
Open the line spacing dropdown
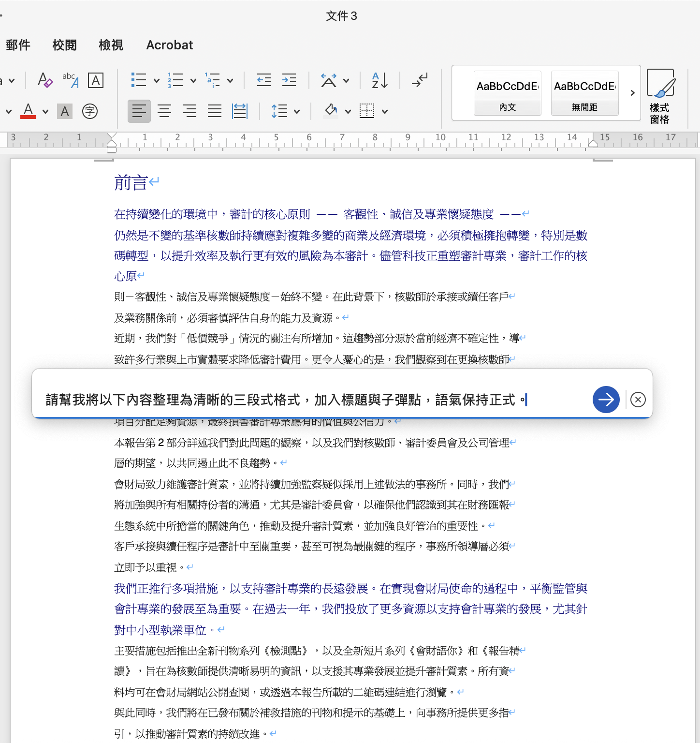297,112
